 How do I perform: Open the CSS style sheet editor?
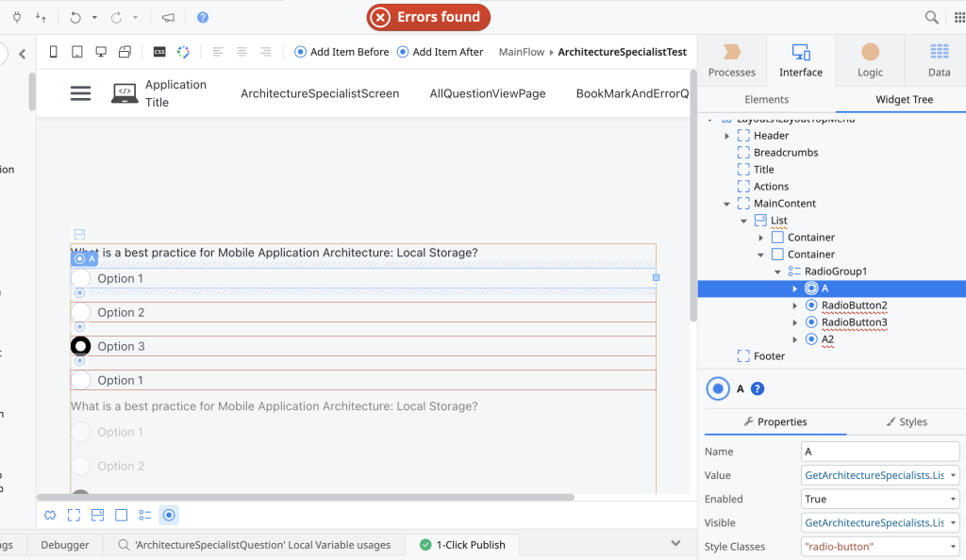coord(159,52)
